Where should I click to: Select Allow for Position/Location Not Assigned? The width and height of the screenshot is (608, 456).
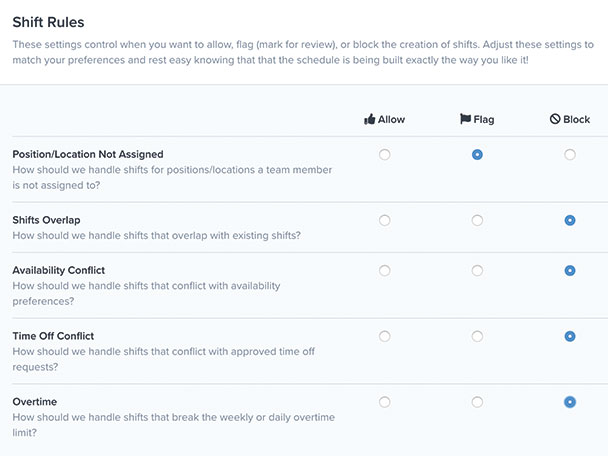385,155
